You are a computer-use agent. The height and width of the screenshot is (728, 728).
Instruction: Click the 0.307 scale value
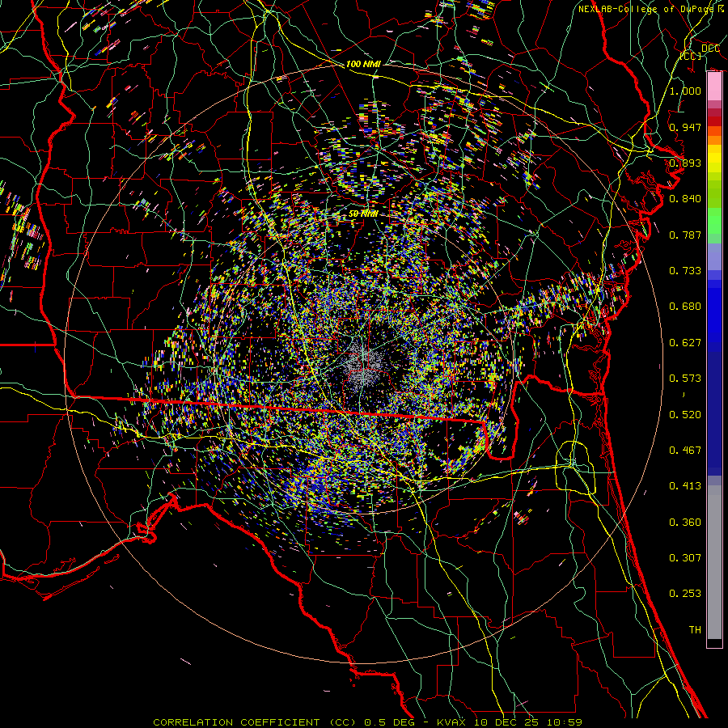pos(685,557)
